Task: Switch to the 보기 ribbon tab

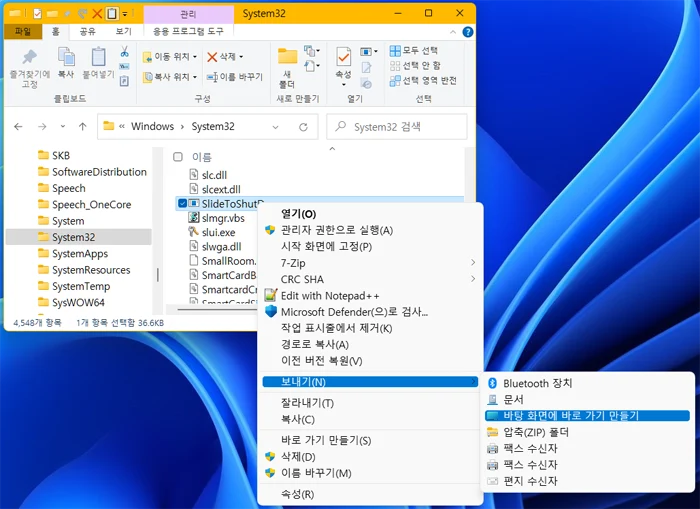Action: pos(124,31)
